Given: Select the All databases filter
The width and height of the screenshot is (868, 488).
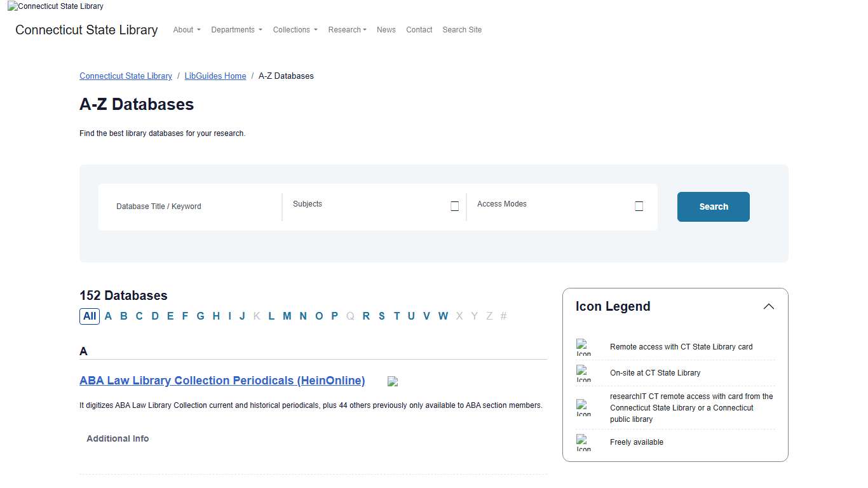Looking at the screenshot, I should click(x=90, y=316).
